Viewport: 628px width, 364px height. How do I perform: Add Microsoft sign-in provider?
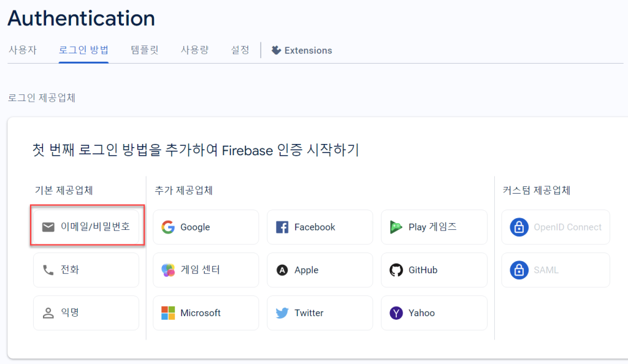tap(206, 313)
